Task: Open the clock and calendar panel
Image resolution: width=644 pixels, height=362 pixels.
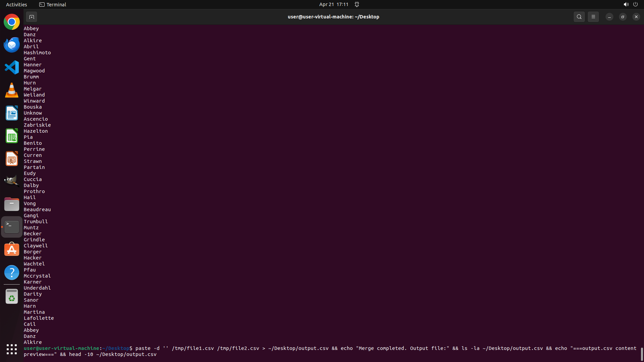Action: pos(333,4)
